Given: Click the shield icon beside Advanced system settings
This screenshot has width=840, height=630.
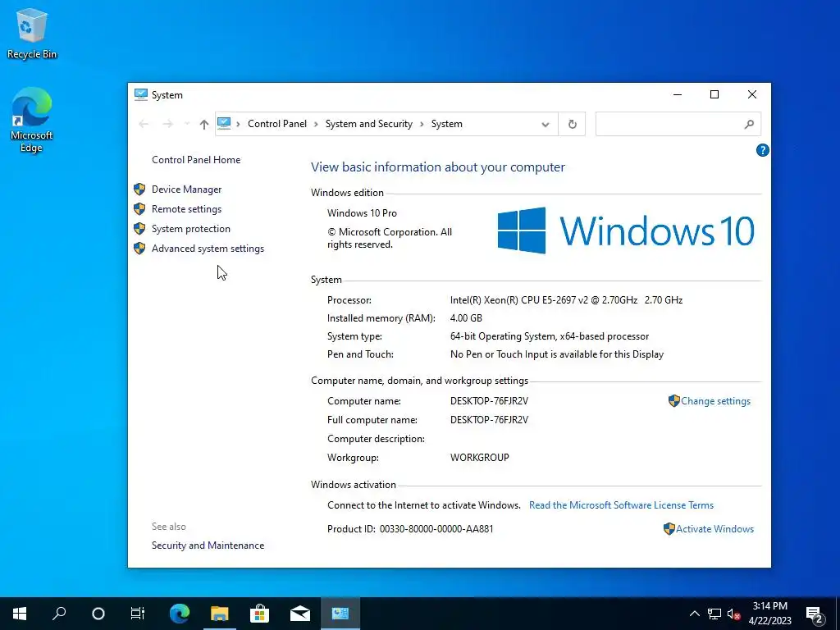Looking at the screenshot, I should pos(139,249).
